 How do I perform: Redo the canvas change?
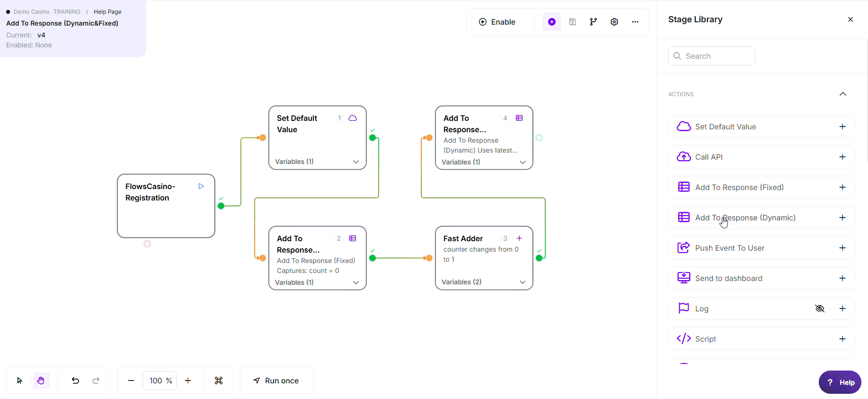96,381
